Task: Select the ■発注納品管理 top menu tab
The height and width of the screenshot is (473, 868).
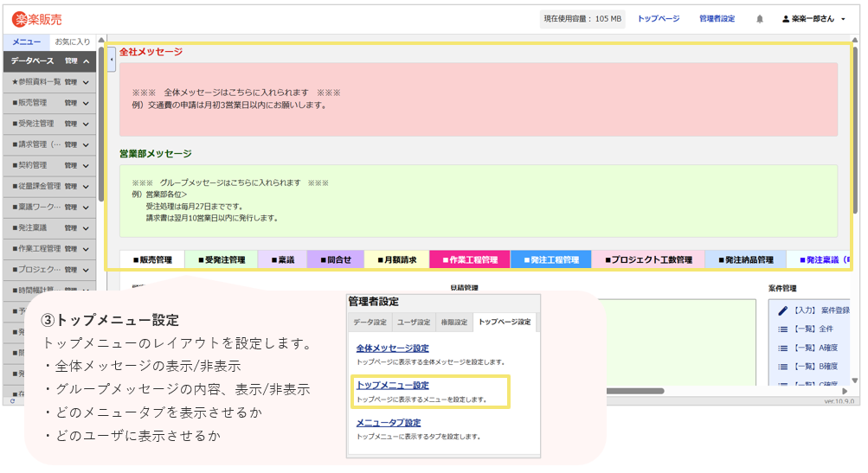Action: click(x=746, y=259)
